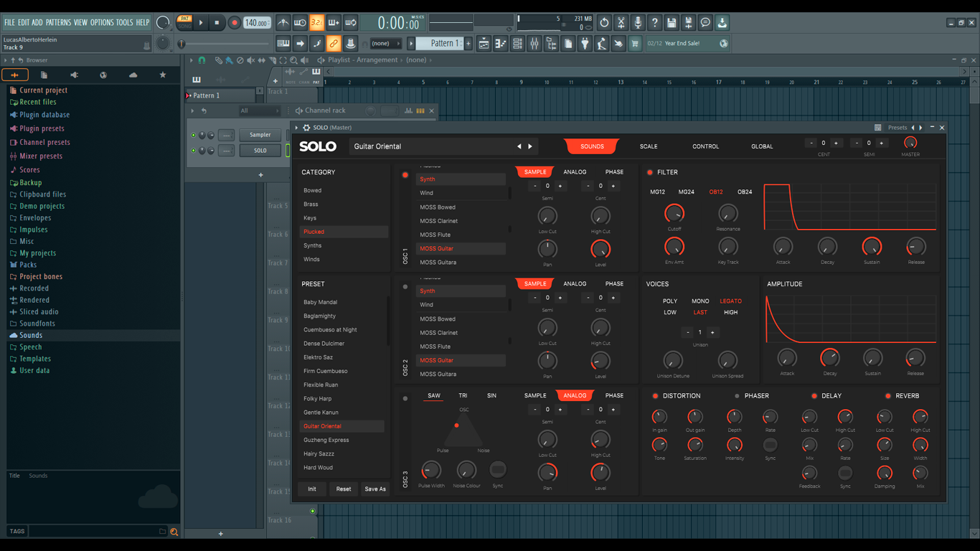This screenshot has height=551, width=980.
Task: Select POLY voice mode
Action: tap(670, 301)
